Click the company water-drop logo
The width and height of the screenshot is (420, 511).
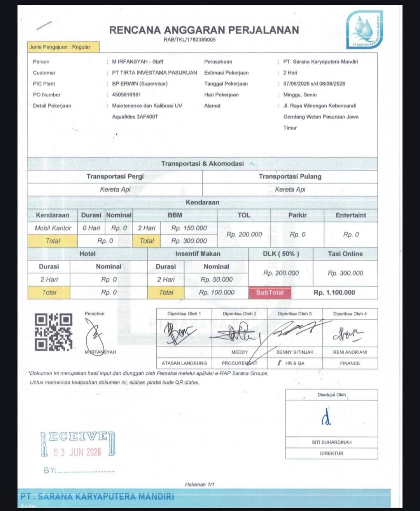[x=365, y=30]
